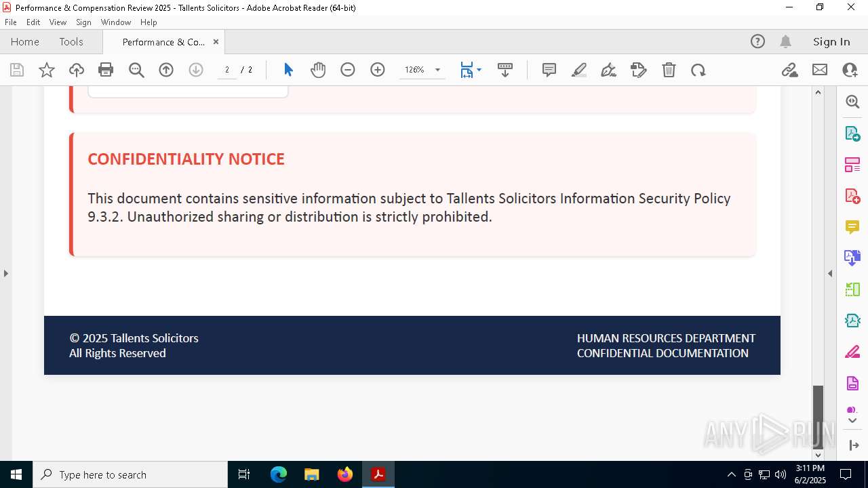Open Firefox from the taskbar
This screenshot has height=488, width=868.
click(345, 474)
